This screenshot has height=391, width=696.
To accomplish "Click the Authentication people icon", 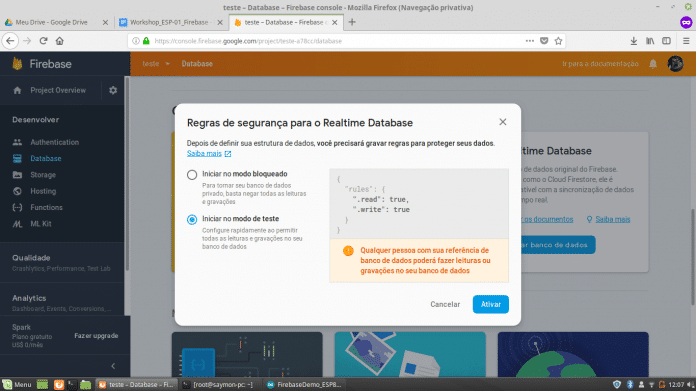I will tap(17, 142).
